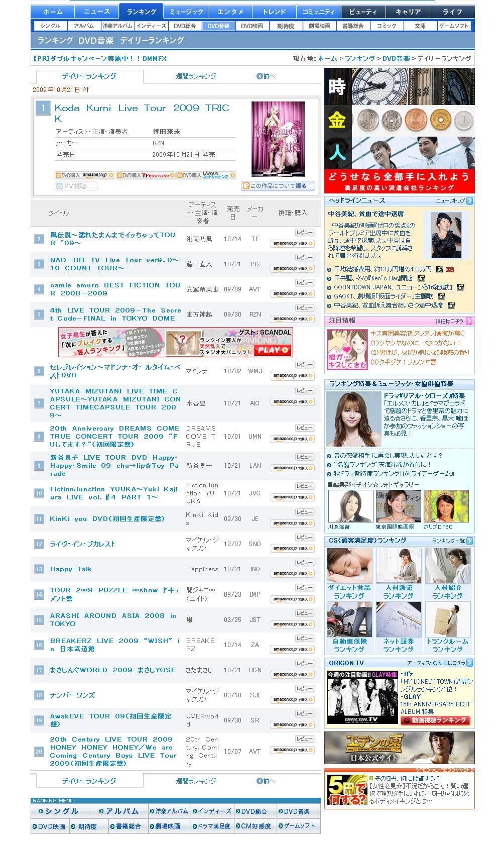
Task: Open トランクルームランキング link
Action: pyautogui.click(x=447, y=645)
